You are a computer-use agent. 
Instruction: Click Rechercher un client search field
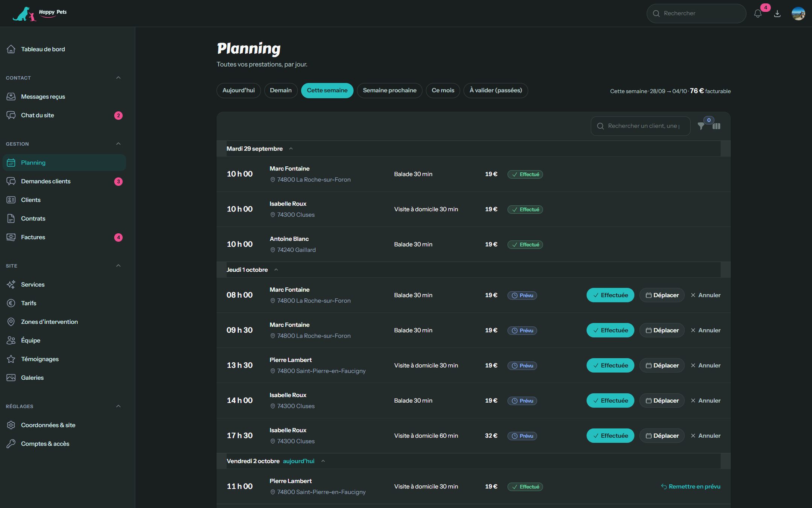pyautogui.click(x=641, y=126)
